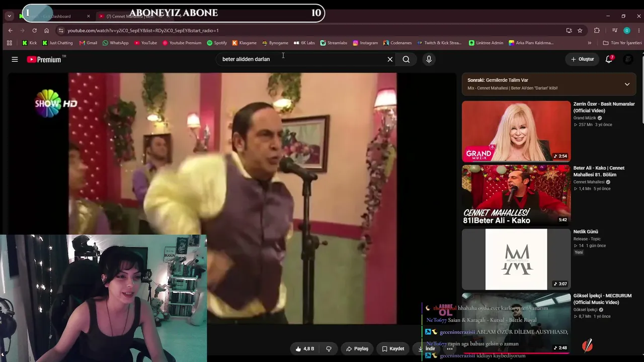Open the Codenames bookmark
Image resolution: width=644 pixels, height=362 pixels.
[x=397, y=43]
